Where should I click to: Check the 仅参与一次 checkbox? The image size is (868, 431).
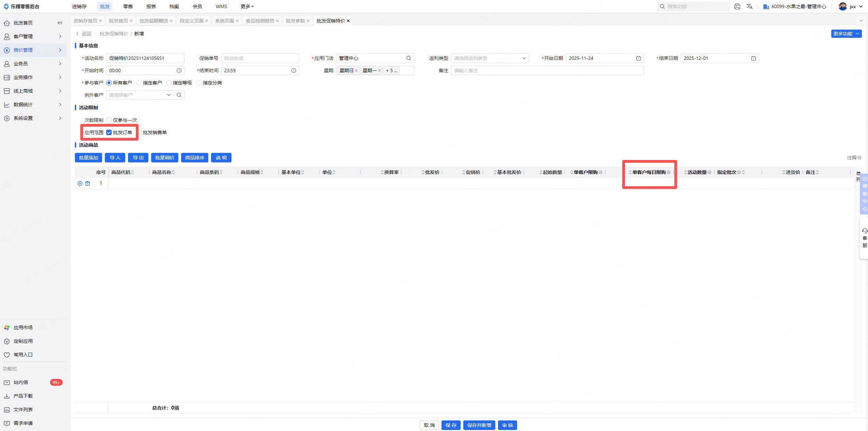pos(109,120)
